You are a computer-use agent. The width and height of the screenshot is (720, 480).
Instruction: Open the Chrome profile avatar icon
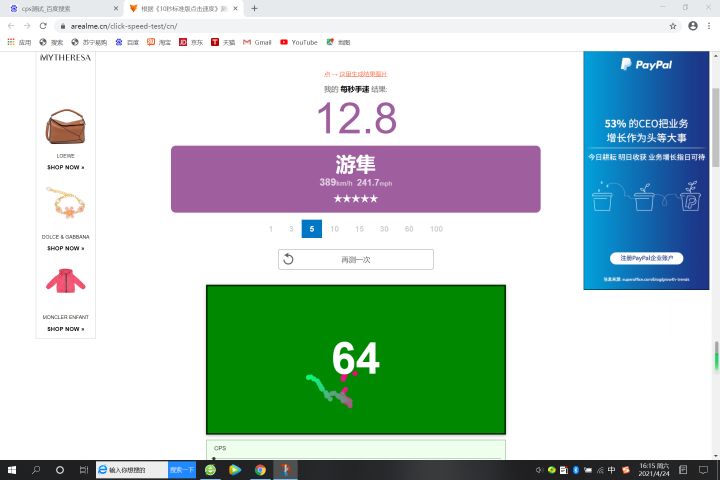(x=693, y=26)
